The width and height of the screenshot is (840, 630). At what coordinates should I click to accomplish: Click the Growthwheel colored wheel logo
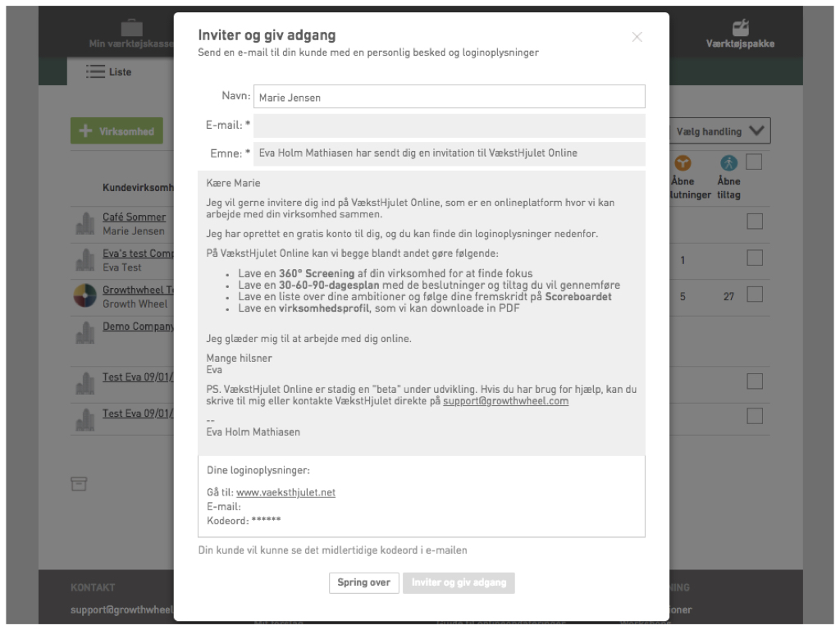pos(84,295)
